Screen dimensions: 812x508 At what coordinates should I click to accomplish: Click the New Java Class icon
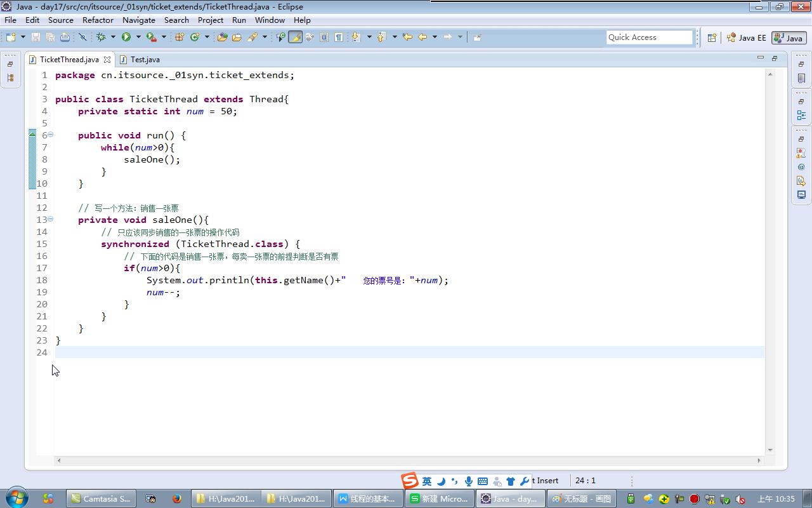click(195, 37)
